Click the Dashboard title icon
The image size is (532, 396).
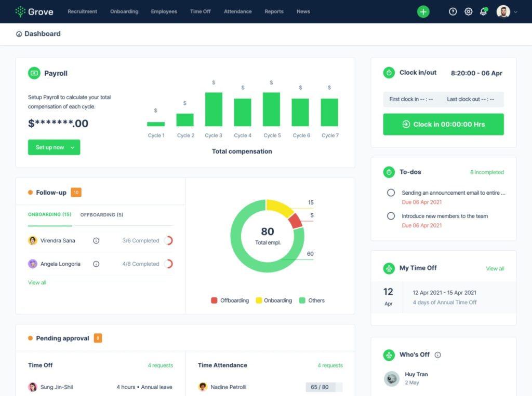point(19,34)
